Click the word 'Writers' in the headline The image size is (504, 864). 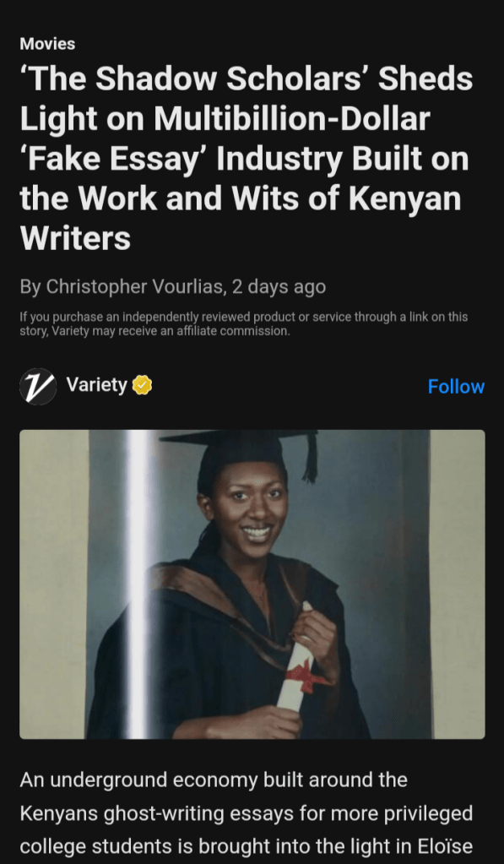[x=75, y=238]
